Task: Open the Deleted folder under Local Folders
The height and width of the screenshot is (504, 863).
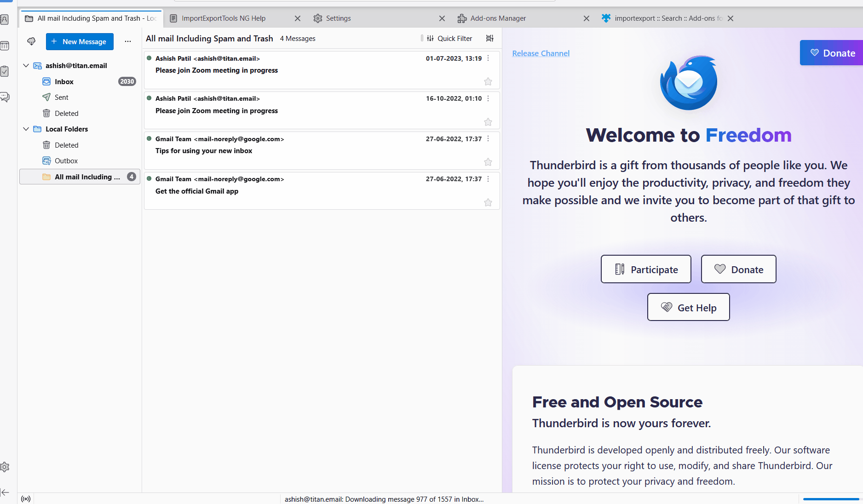Action: click(x=80, y=145)
